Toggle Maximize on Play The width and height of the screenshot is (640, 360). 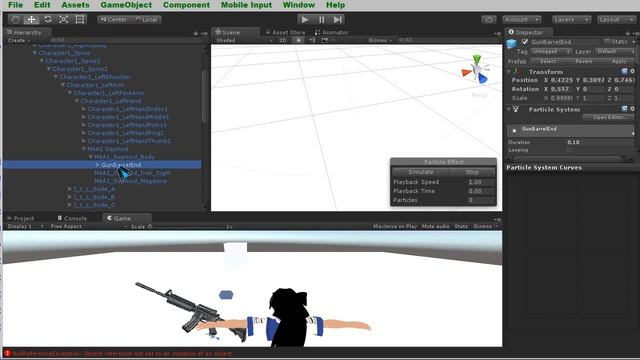(x=395, y=226)
